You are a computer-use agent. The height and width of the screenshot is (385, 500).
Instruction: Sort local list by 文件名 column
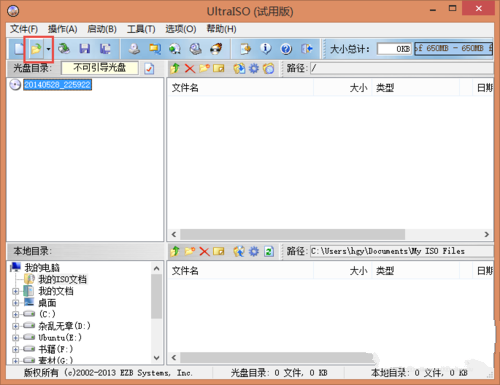click(241, 271)
